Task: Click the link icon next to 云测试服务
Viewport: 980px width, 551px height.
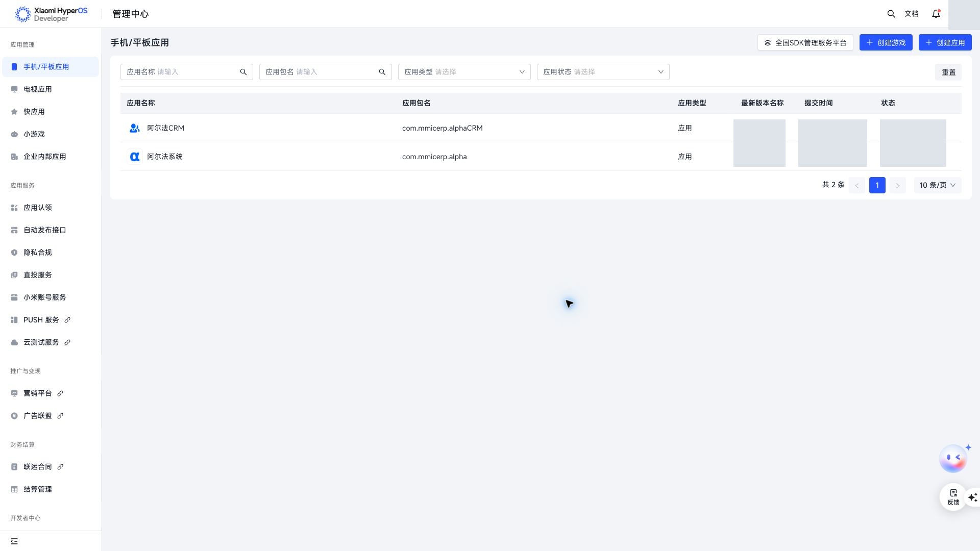Action: (x=67, y=342)
